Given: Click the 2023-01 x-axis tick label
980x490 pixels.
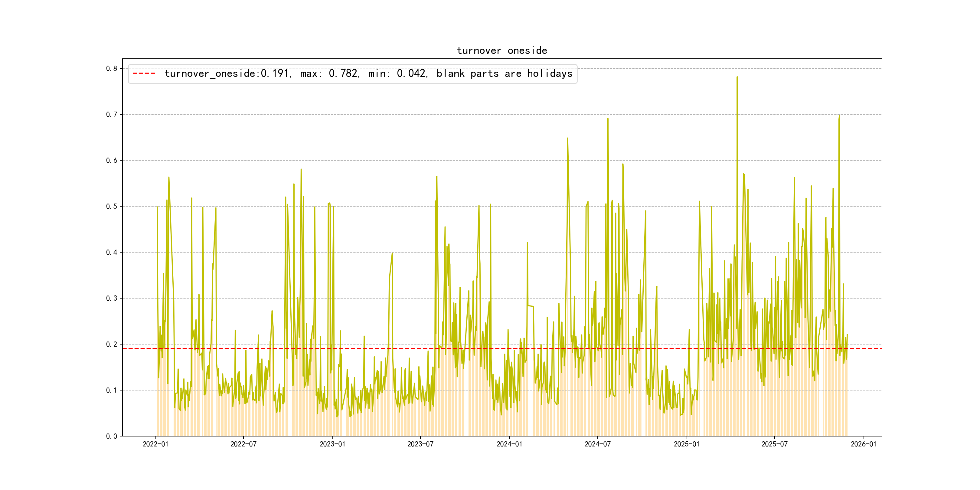Looking at the screenshot, I should click(332, 444).
